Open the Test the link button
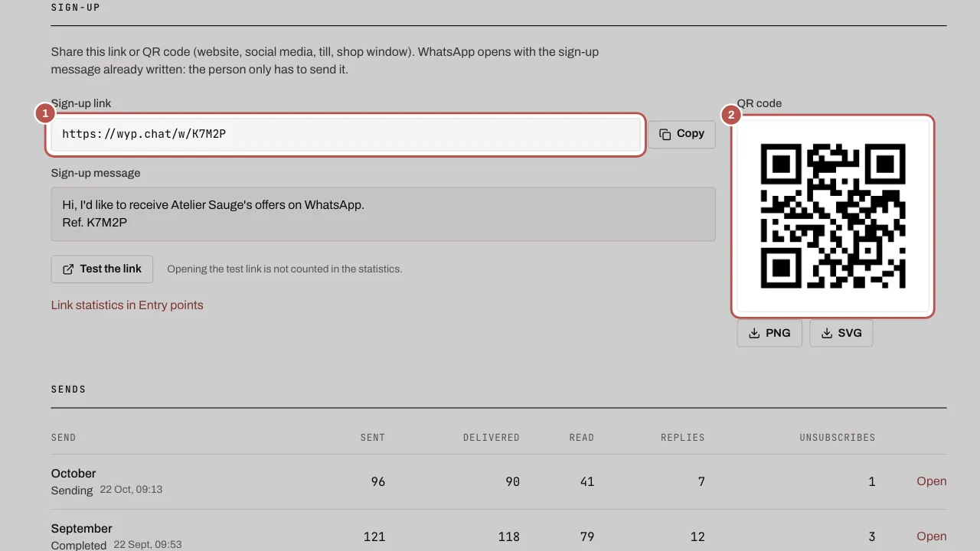The height and width of the screenshot is (551, 980). pyautogui.click(x=102, y=269)
